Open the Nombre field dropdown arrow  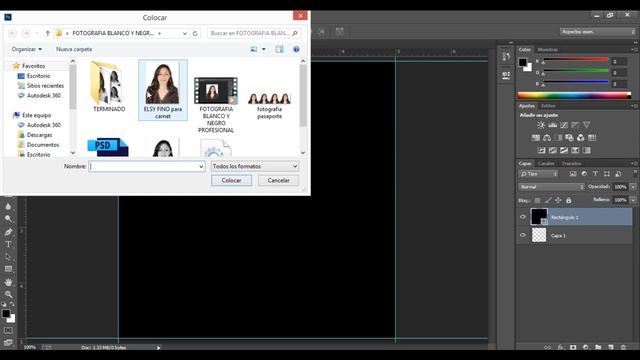(x=201, y=167)
